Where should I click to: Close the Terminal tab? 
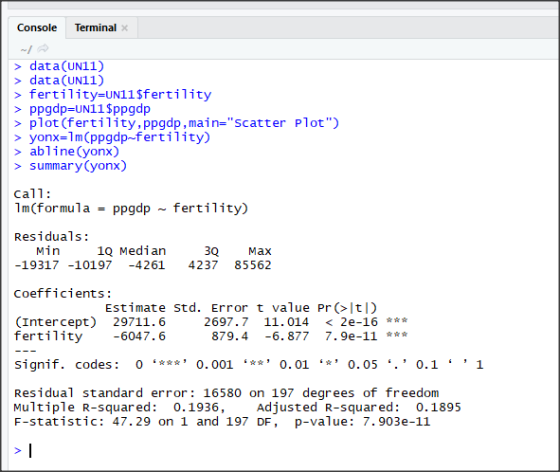(125, 28)
